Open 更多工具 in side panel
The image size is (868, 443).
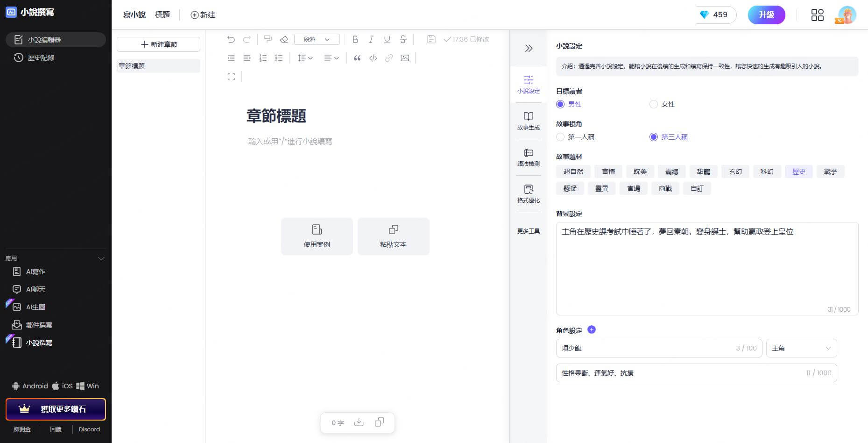(529, 231)
